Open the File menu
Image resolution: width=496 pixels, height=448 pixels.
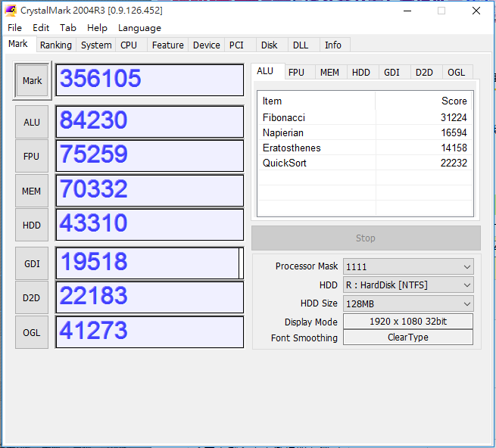pyautogui.click(x=14, y=28)
